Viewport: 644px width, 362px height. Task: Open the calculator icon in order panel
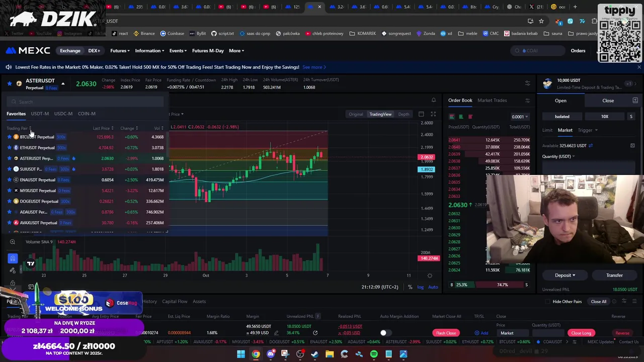tap(632, 146)
